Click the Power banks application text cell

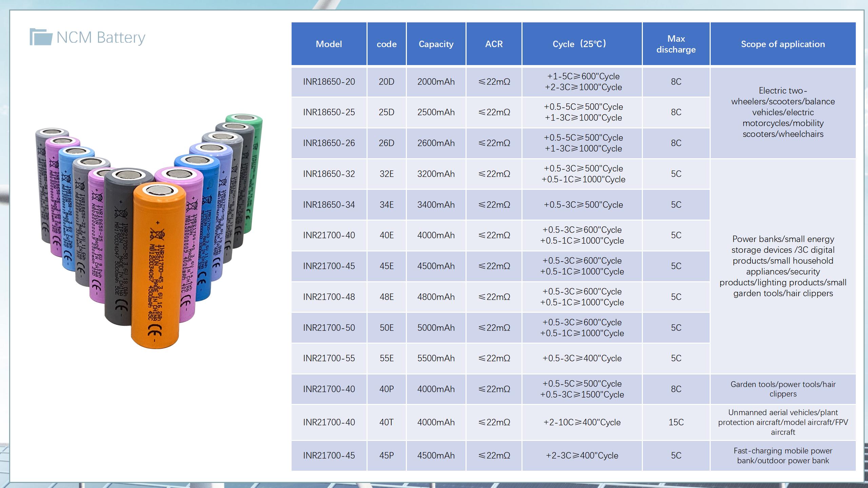[783, 266]
